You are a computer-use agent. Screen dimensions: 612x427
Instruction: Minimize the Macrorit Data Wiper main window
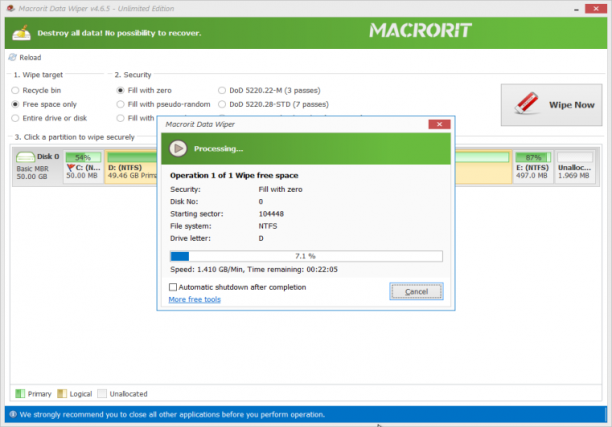pyautogui.click(x=576, y=9)
